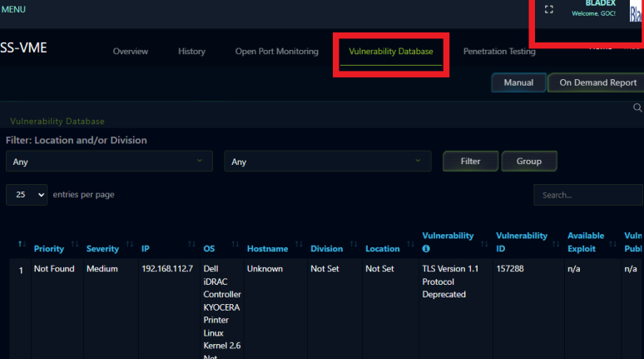Focus the table Search input field
Viewport: 644px width, 359px height.
point(587,195)
